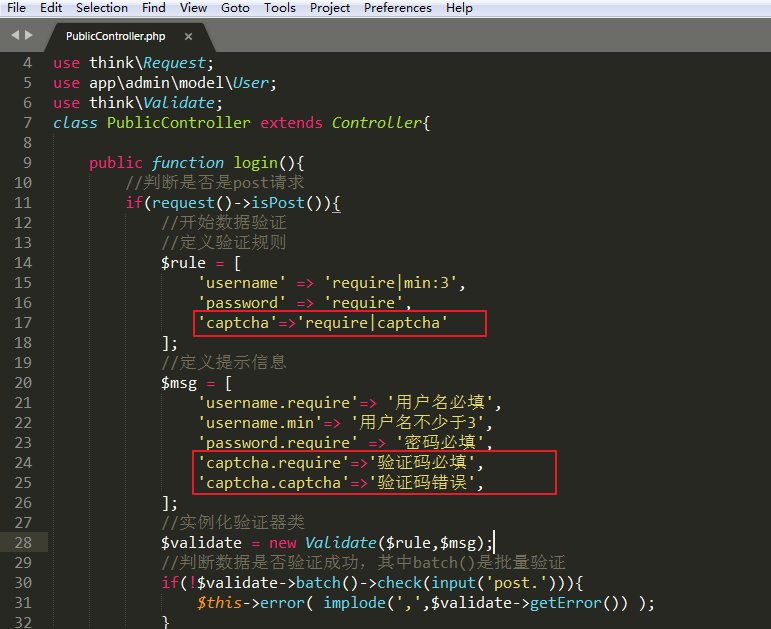Click line number 14 in gutter
Viewport: 771px width, 629px height.
(23, 263)
